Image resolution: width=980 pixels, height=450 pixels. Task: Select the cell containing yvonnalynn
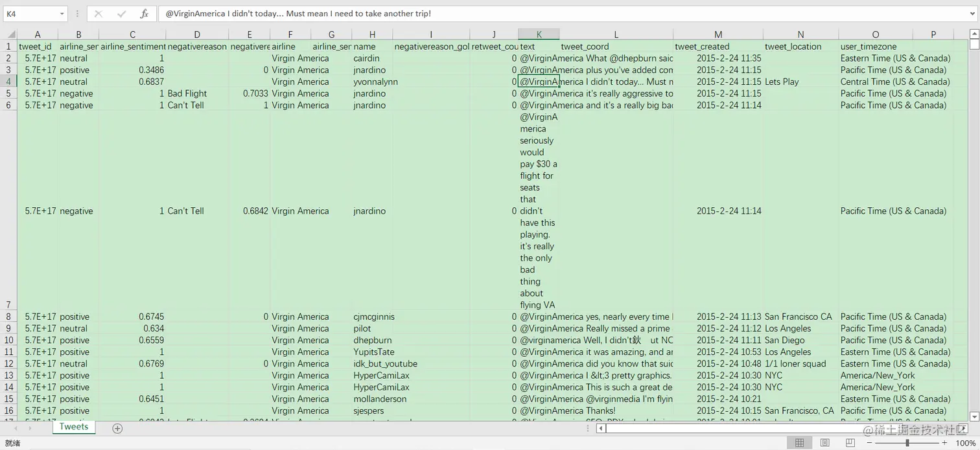click(x=372, y=82)
